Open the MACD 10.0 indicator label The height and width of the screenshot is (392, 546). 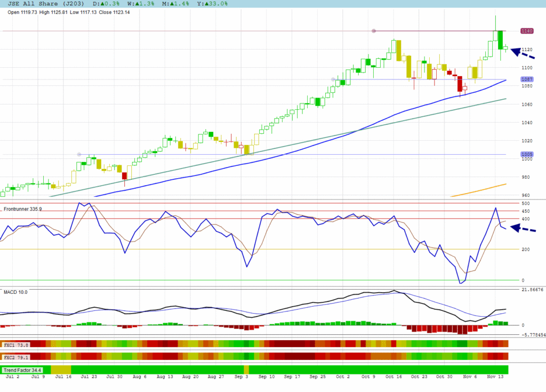tap(15, 292)
